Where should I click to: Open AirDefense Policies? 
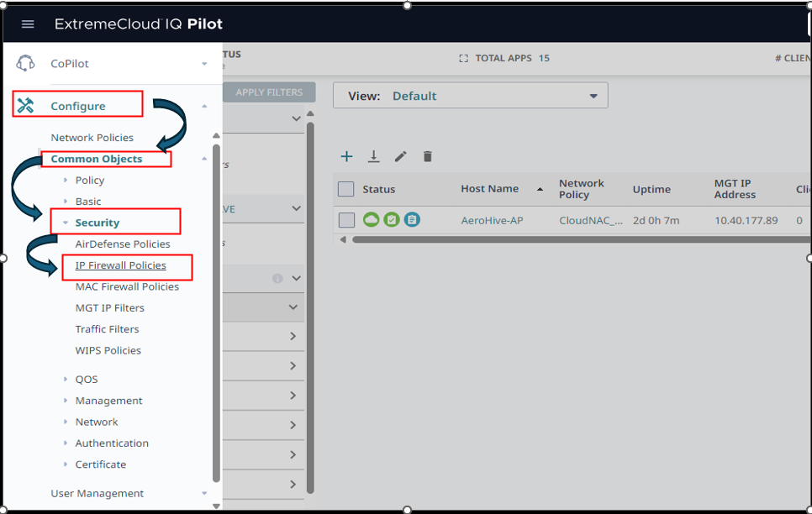(x=123, y=244)
